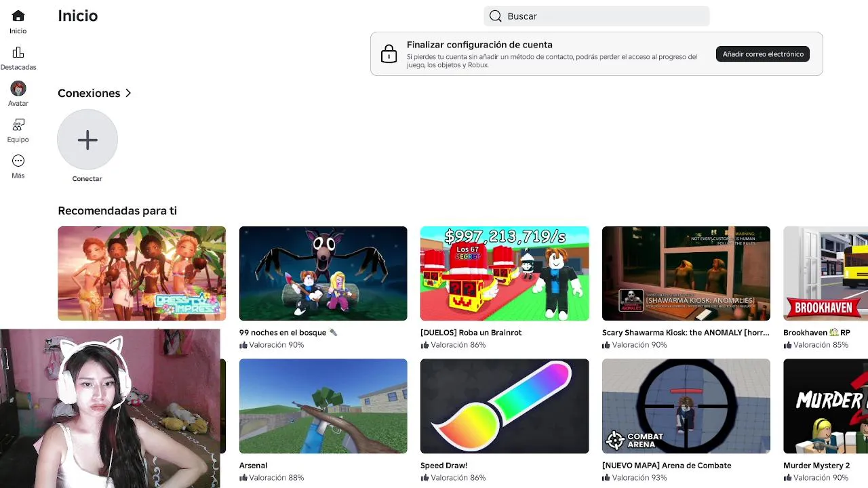Click 'Valoración 85%' under Brookhaven
The image size is (868, 488).
821,345
